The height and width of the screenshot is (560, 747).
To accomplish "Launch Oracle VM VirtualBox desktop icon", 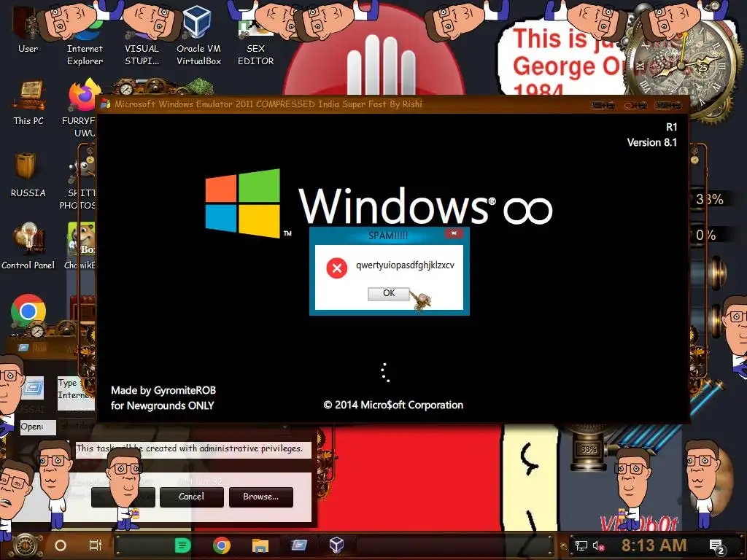I will coord(198,34).
